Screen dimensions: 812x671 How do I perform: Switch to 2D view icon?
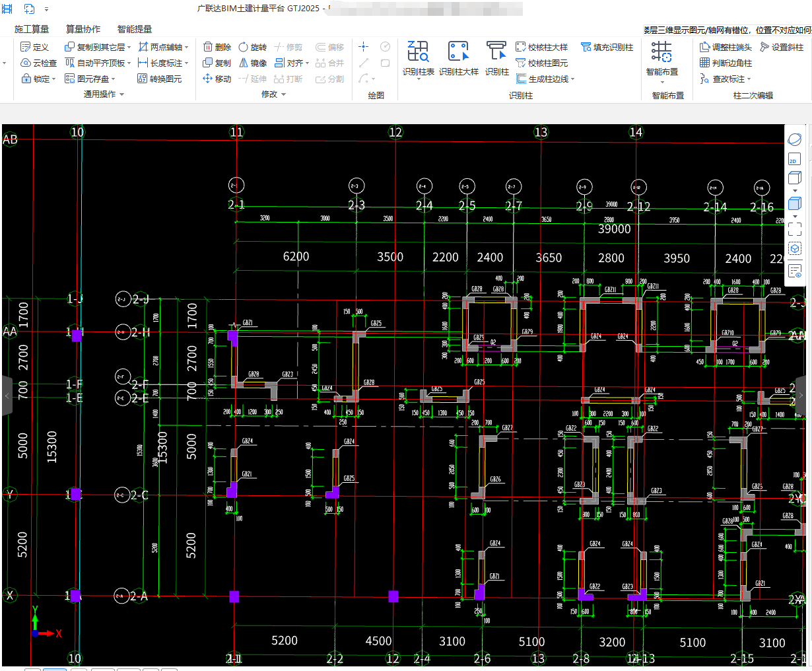[795, 159]
